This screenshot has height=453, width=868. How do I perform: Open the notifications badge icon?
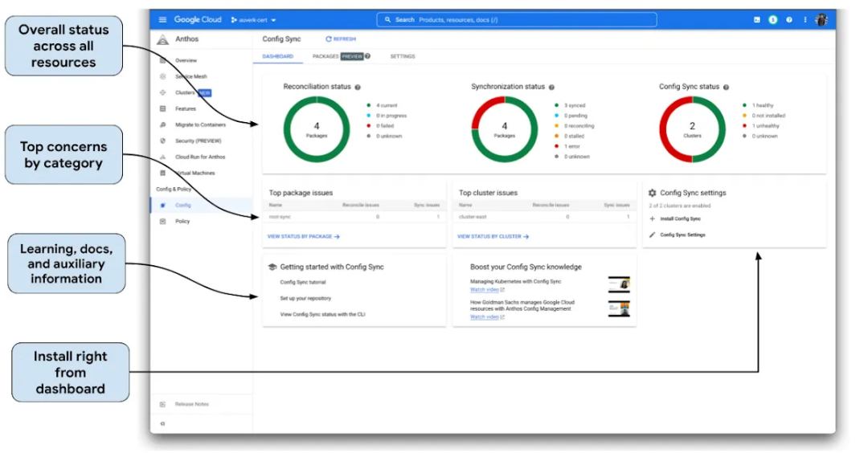[773, 20]
